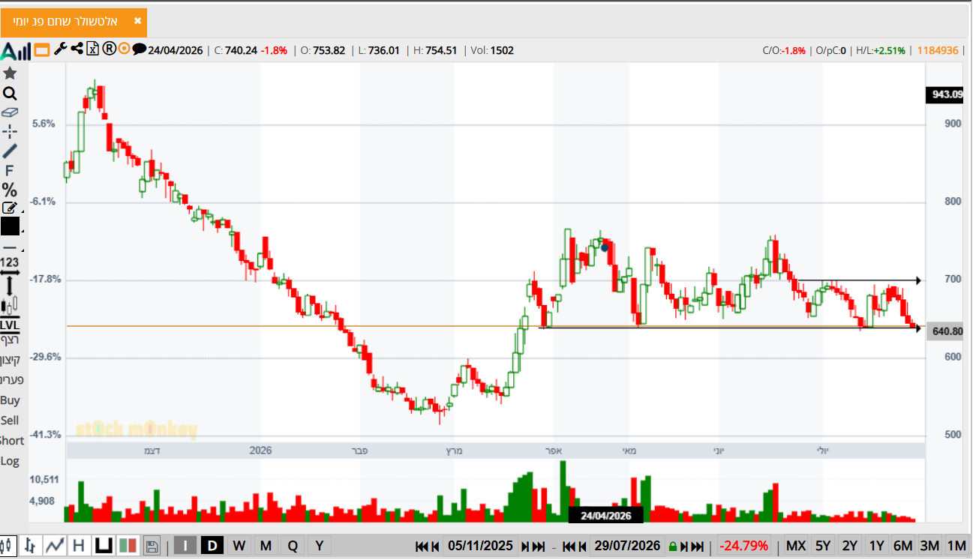Switch to line chart display
Screen dimensions: 976x560
54,546
